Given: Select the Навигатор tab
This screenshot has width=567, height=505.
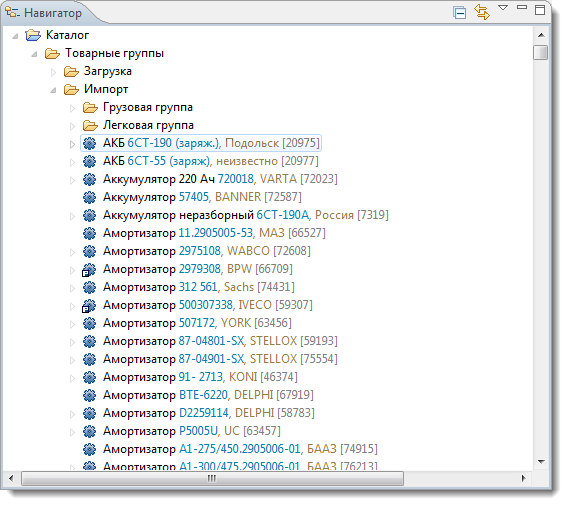Looking at the screenshot, I should [44, 13].
